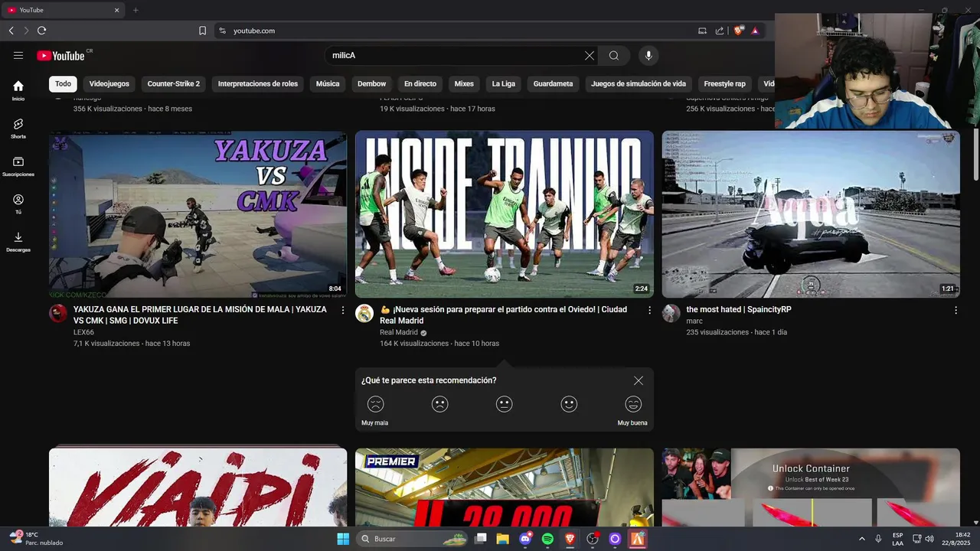The width and height of the screenshot is (980, 551).
Task: Select the slightly sad face rating
Action: 439,404
